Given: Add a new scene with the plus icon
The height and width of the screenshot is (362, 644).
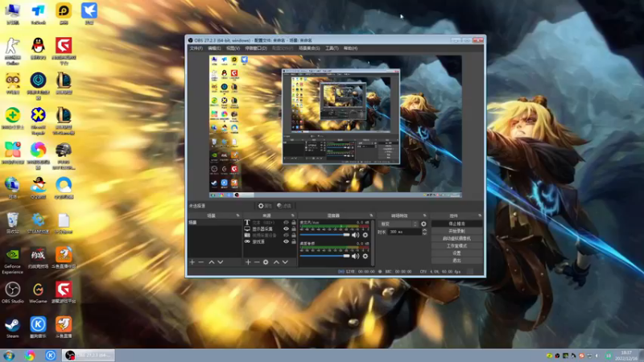Looking at the screenshot, I should [x=192, y=262].
